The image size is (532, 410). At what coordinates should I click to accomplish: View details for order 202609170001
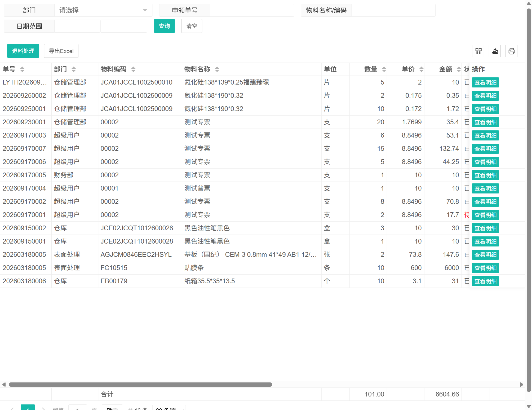(485, 215)
